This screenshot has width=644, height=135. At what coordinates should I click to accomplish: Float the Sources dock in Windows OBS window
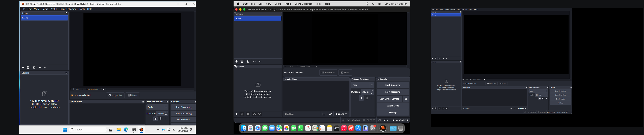point(66,73)
